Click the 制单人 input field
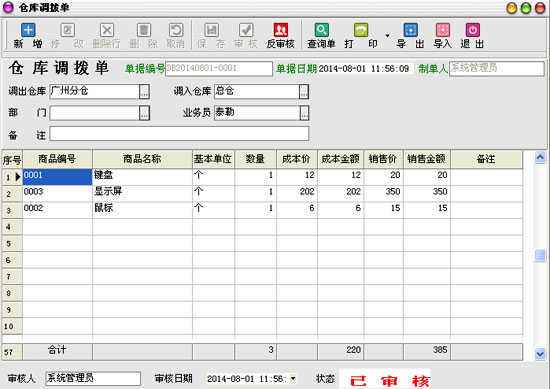The height and width of the screenshot is (389, 550). click(497, 68)
